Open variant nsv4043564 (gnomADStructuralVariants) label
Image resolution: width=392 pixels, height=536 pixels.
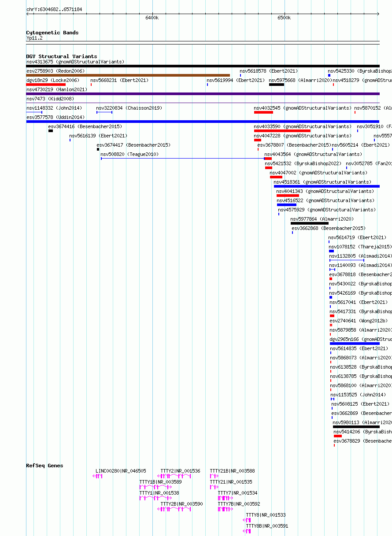pos(313,154)
